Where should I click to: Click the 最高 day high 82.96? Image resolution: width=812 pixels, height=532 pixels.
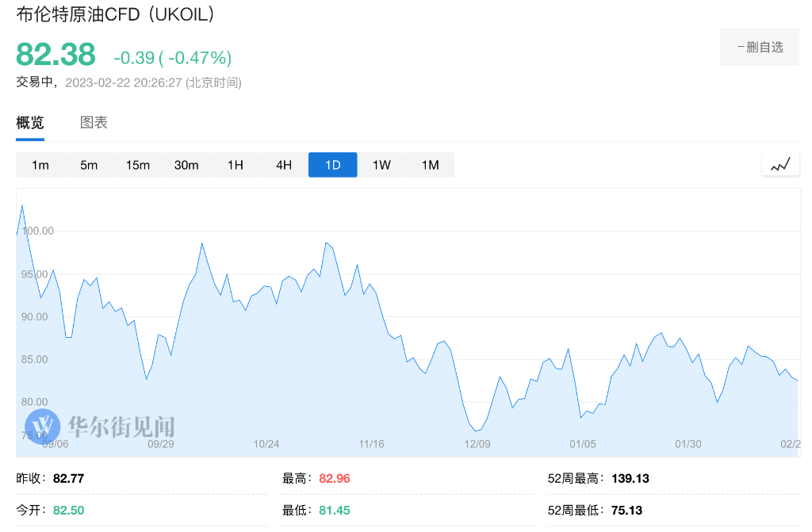click(x=333, y=478)
